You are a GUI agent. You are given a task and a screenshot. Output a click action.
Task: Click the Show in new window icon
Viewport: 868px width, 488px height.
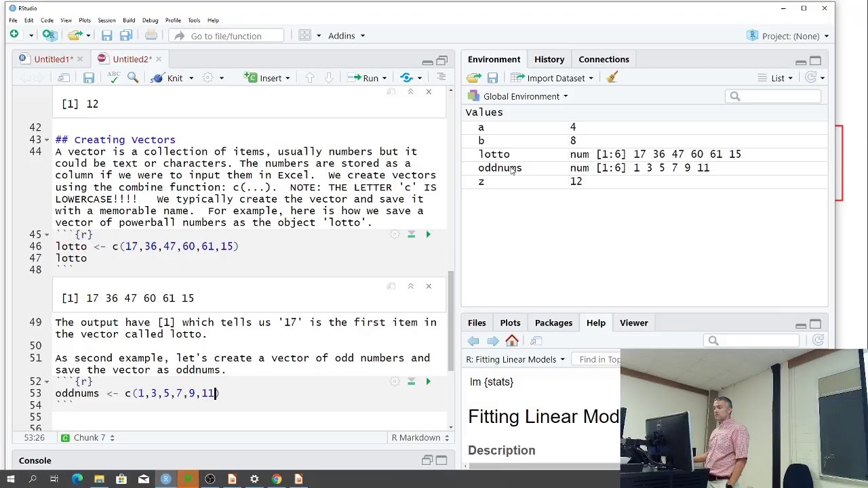64,78
